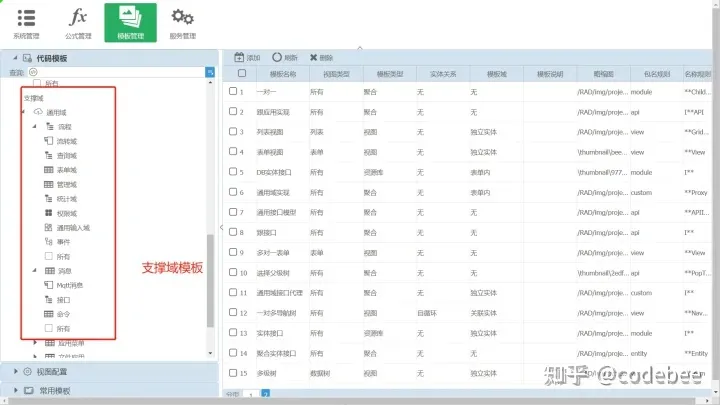Collapse the 代码模板 accordion section

pos(15,58)
